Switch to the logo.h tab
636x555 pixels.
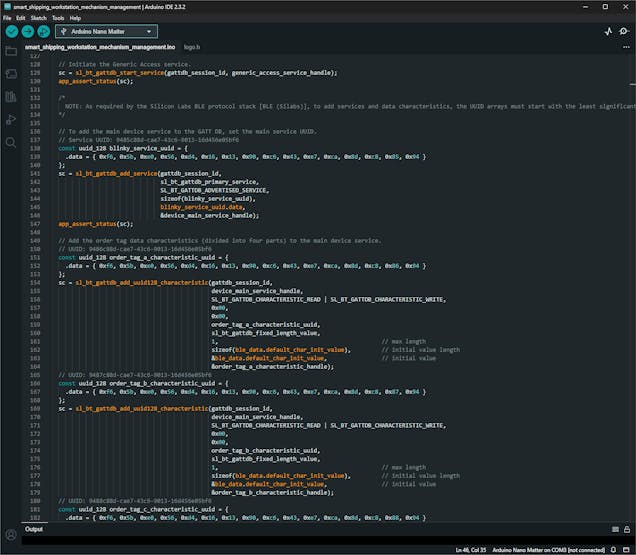pos(193,47)
